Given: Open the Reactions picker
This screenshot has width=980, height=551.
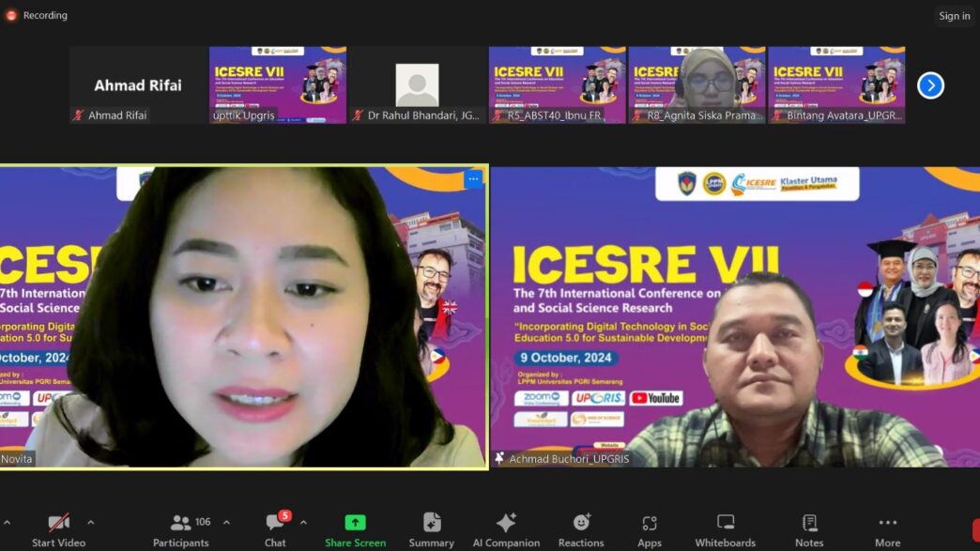Looking at the screenshot, I should tap(581, 523).
